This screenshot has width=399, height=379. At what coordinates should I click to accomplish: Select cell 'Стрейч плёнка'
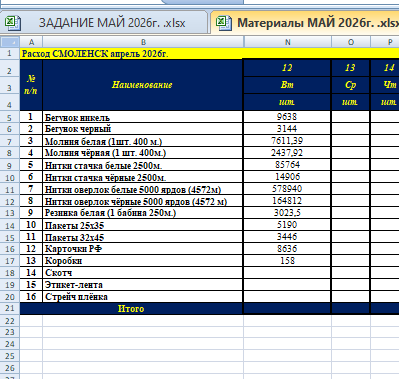click(143, 297)
